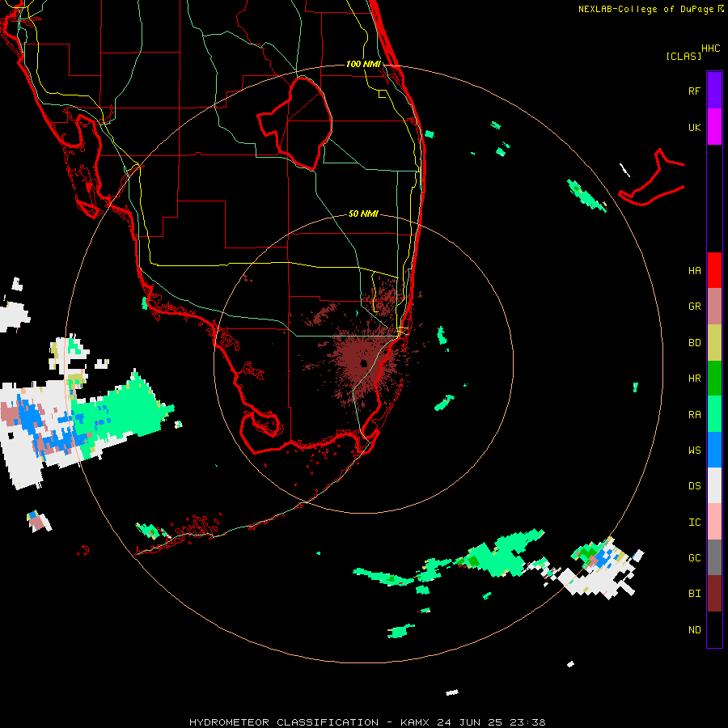Select the BD yellow legend block

point(714,343)
